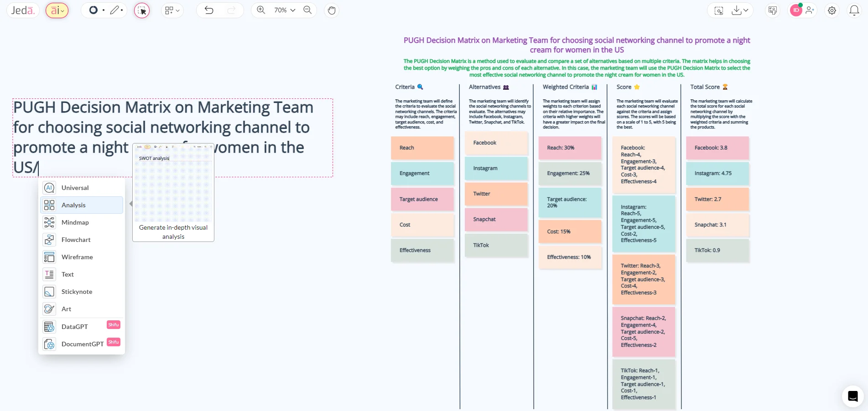Image resolution: width=868 pixels, height=411 pixels.
Task: Open the presentation mode icon
Action: (x=772, y=10)
